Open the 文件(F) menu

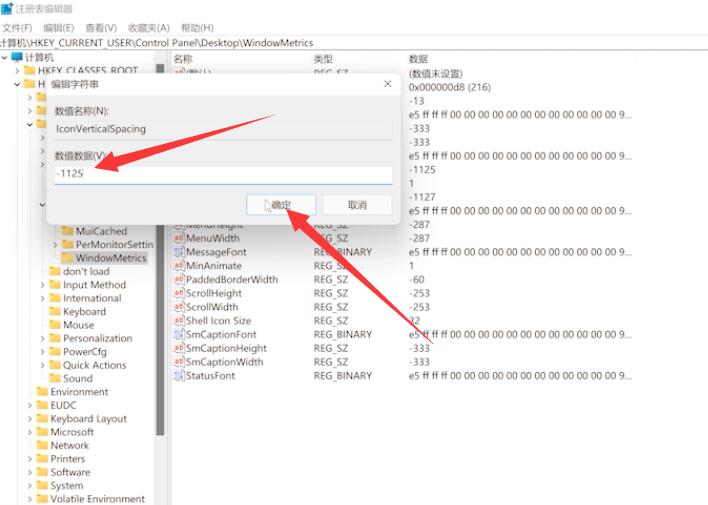[x=17, y=28]
